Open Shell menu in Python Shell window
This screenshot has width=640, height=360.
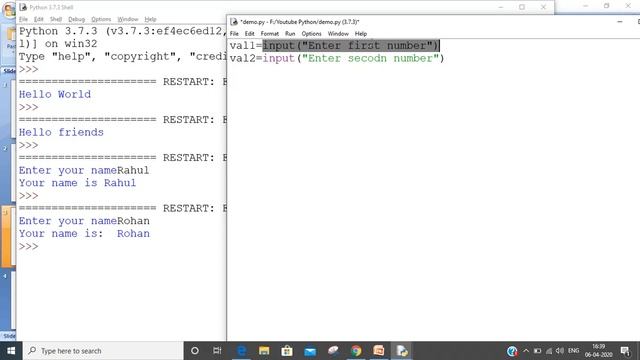56,19
